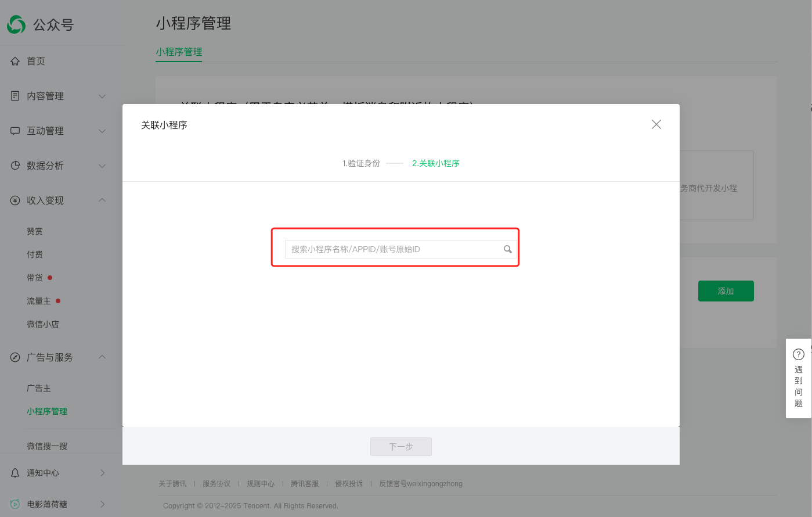Open the 规则中心 footer link
The height and width of the screenshot is (517, 812).
(261, 484)
